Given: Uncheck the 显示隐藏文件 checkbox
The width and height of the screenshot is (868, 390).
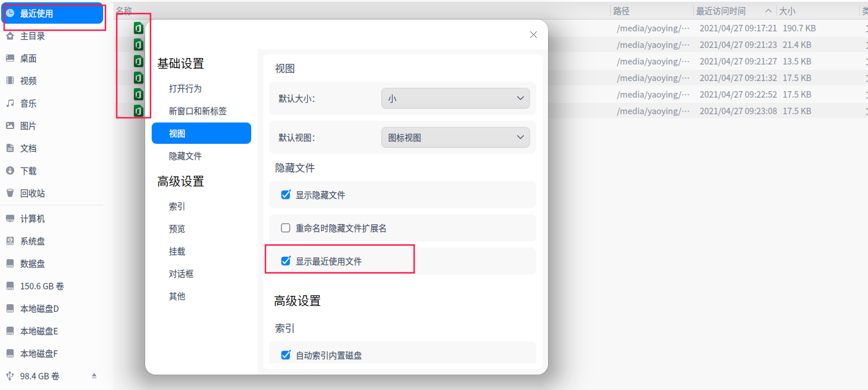Looking at the screenshot, I should tap(286, 195).
